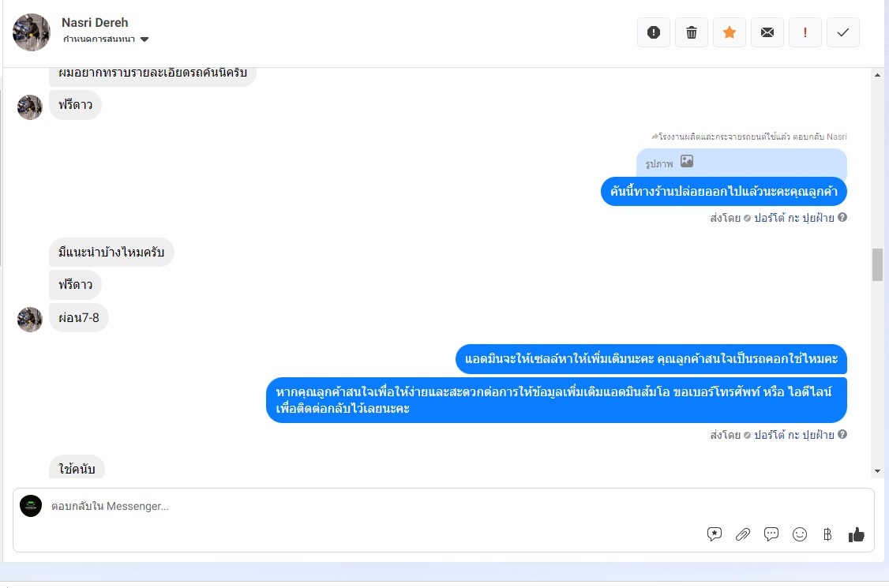Screen dimensions: 889x588
Task: Open the speech bubble quick replies icon
Action: [x=771, y=534]
